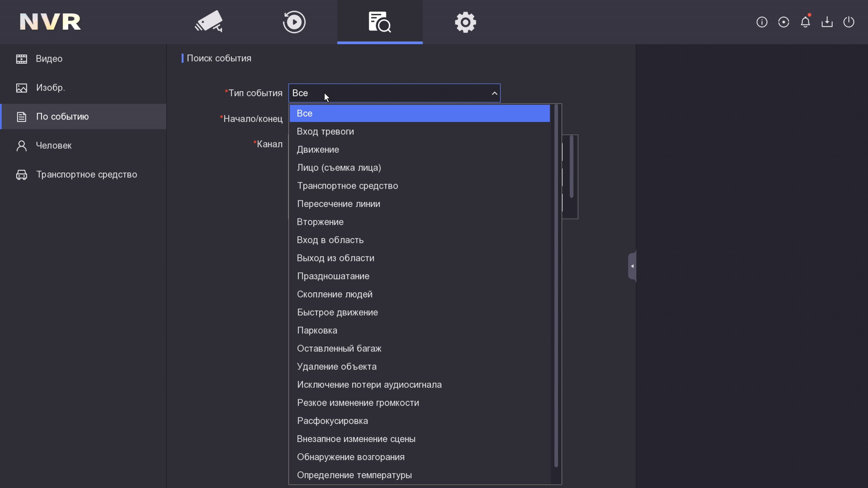
Task: Select Расфокусировка option
Action: click(x=420, y=421)
